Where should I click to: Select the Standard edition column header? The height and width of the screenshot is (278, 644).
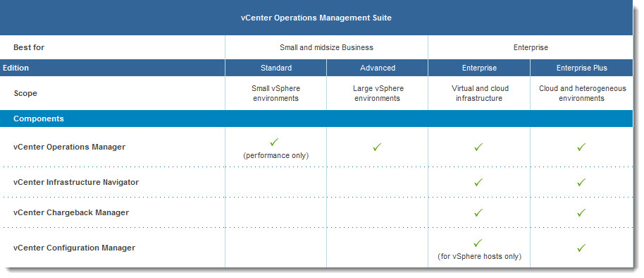[276, 68]
